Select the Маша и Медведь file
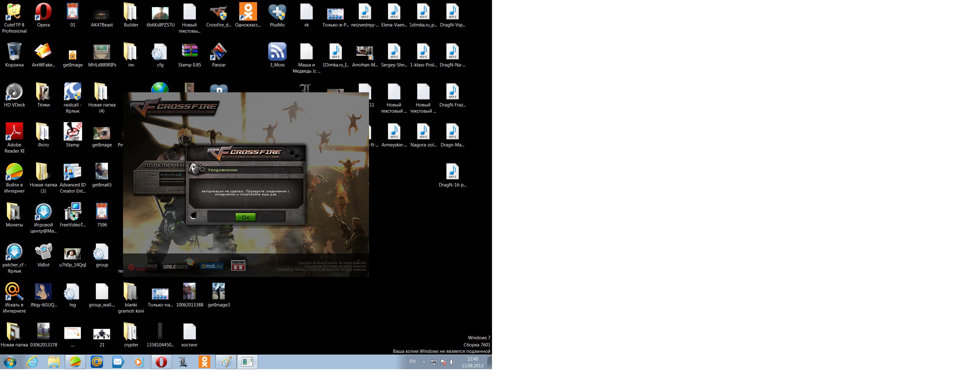Image resolution: width=980 pixels, height=387 pixels. [x=306, y=58]
